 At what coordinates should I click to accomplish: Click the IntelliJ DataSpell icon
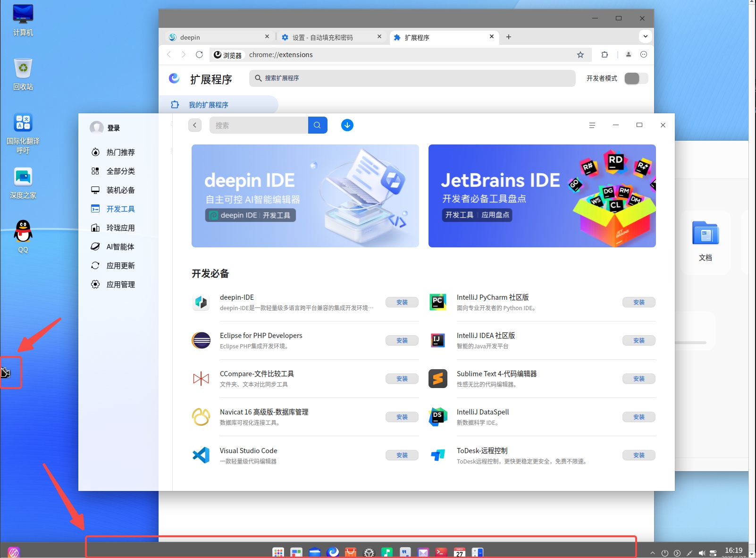click(438, 417)
